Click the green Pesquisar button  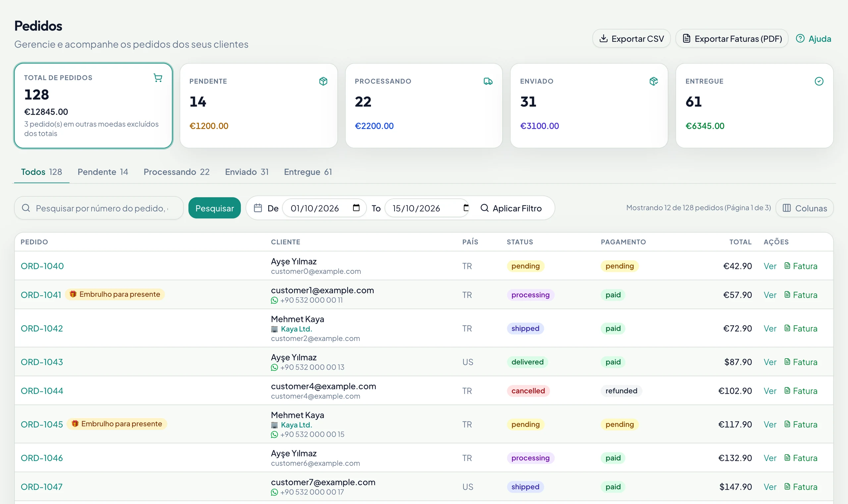click(x=214, y=208)
